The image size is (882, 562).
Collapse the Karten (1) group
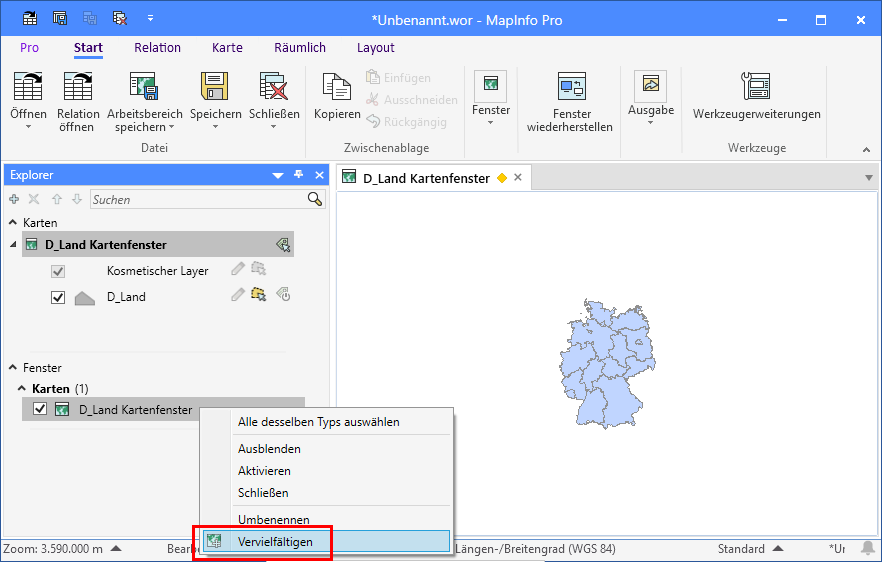point(22,388)
